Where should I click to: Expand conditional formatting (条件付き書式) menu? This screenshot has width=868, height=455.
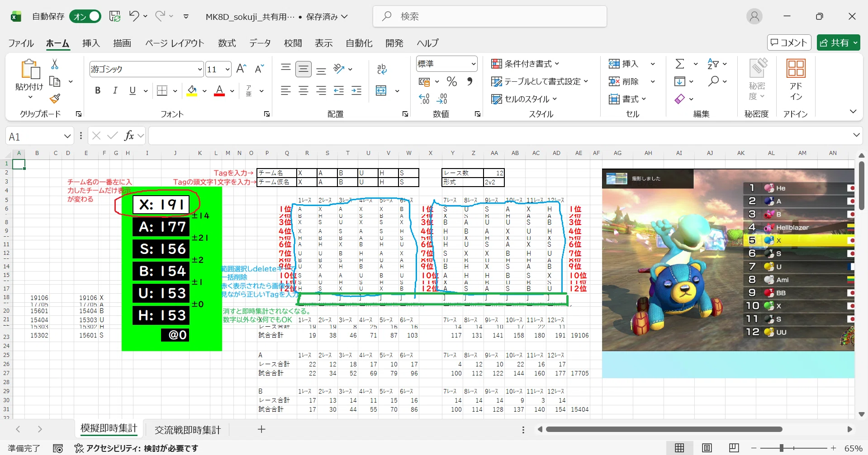pyautogui.click(x=525, y=64)
